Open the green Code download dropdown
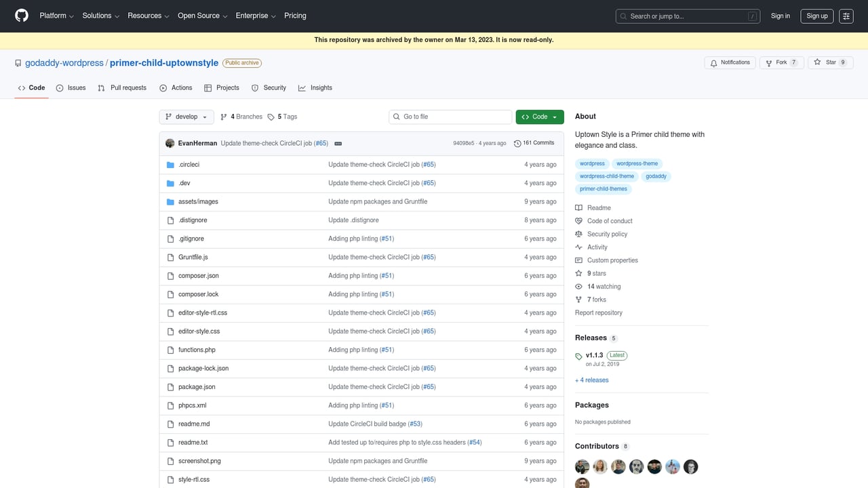Screen dimensions: 868x488 click(x=539, y=117)
